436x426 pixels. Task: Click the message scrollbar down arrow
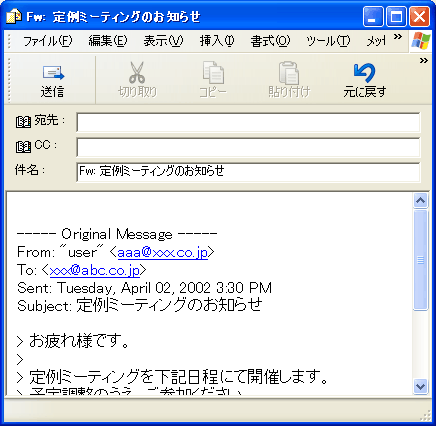click(420, 386)
